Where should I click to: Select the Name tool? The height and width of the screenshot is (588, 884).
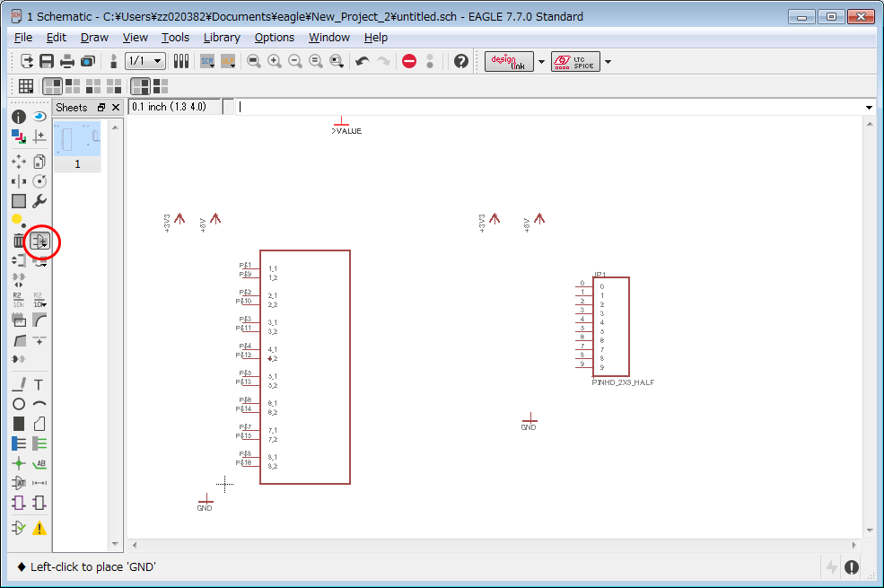pyautogui.click(x=19, y=300)
